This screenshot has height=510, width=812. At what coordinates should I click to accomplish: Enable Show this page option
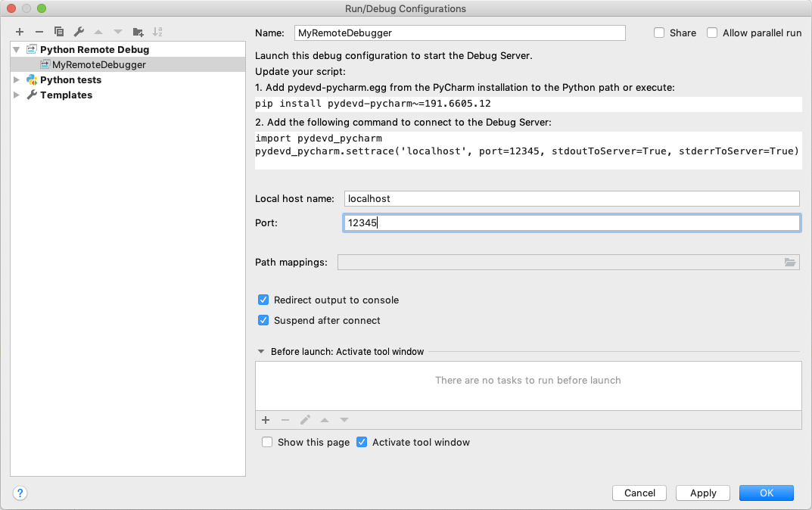tap(267, 442)
